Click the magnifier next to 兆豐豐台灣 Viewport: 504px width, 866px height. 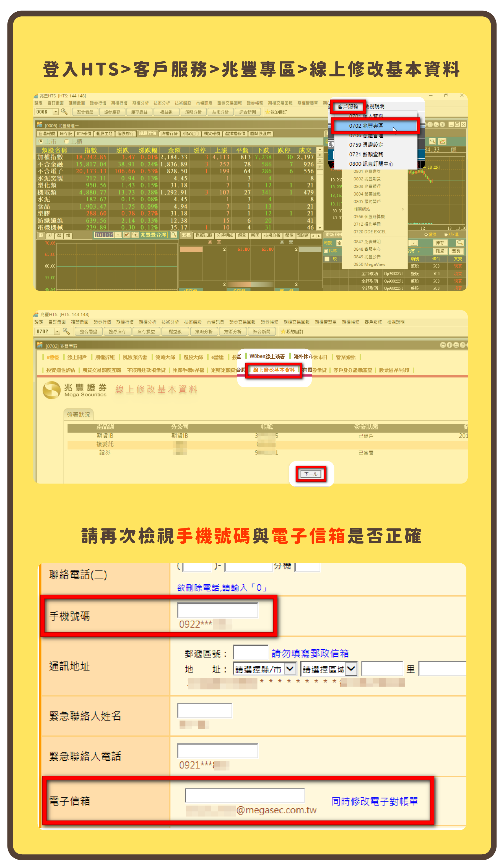(x=174, y=235)
